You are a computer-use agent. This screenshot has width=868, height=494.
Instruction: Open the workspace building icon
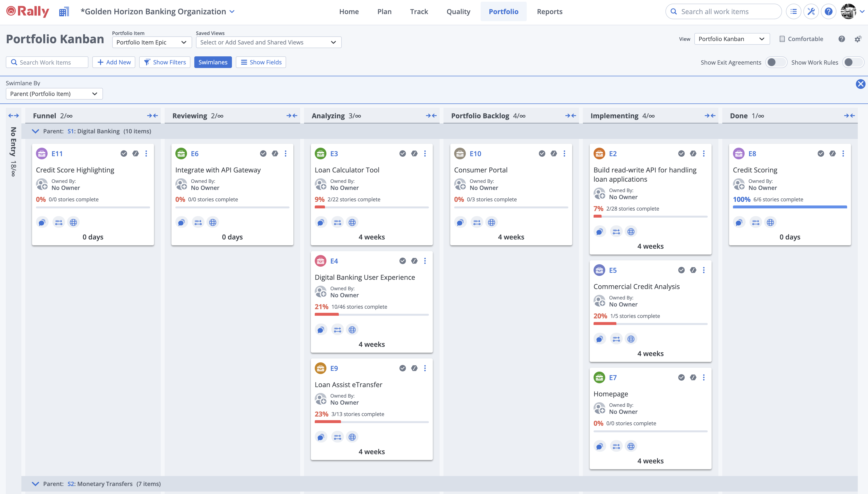tap(64, 11)
